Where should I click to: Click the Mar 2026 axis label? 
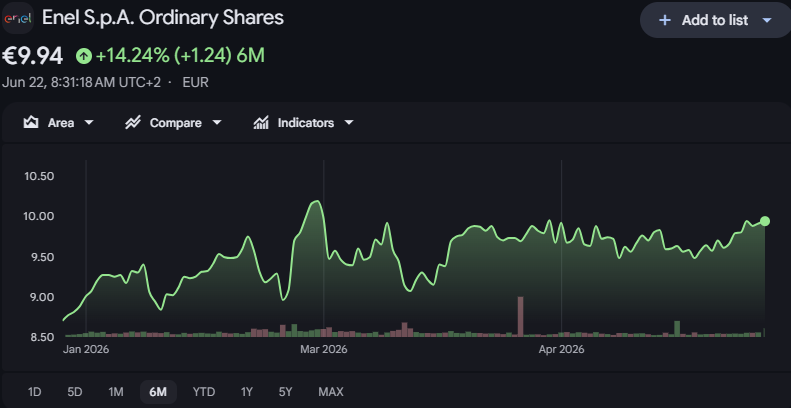pos(323,349)
